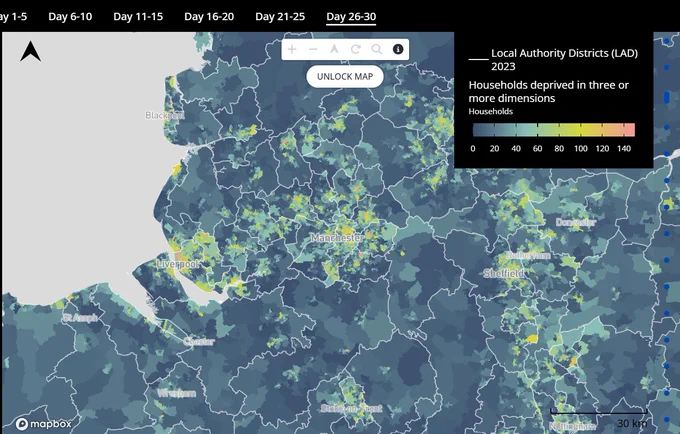Click the large north arrow
Screen dimensions: 680x434
(x=30, y=51)
